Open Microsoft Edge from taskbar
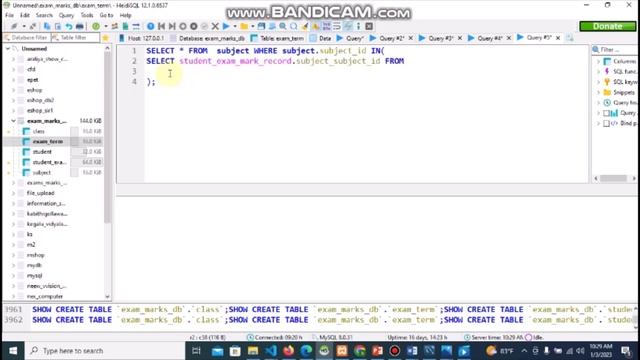The width and height of the screenshot is (640, 360). (x=306, y=351)
